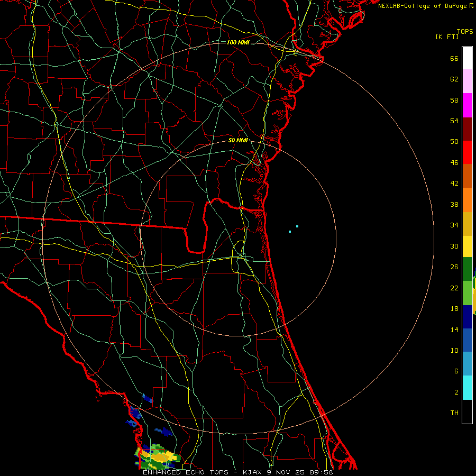Click the '[K FT]' units label
Viewport: 476px width, 476px height.
pyautogui.click(x=447, y=37)
